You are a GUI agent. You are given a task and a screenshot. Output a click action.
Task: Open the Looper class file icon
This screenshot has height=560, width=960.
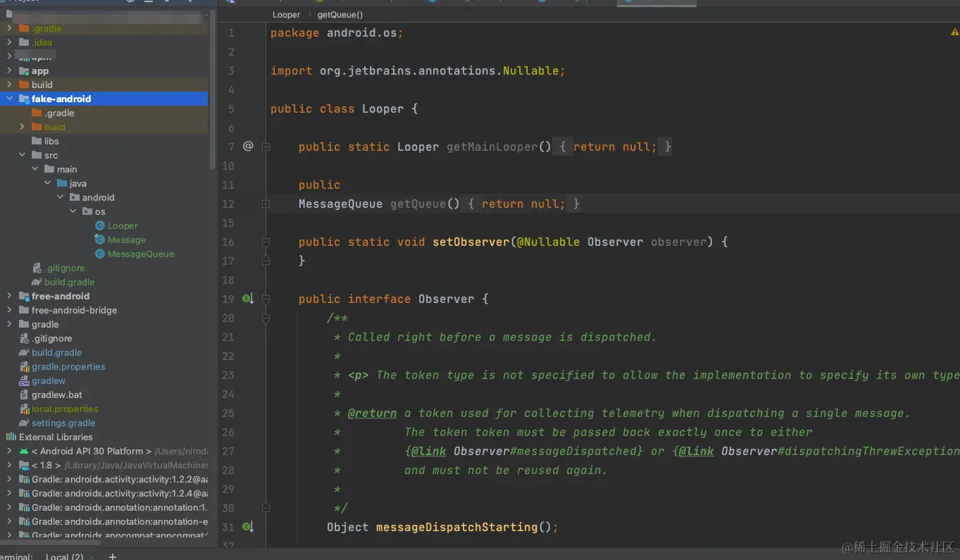point(100,225)
